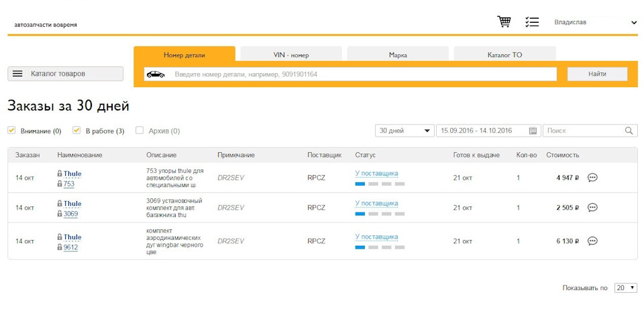This screenshot has width=644, height=311.
Task: Expand the Владислав user menu
Action: click(596, 22)
